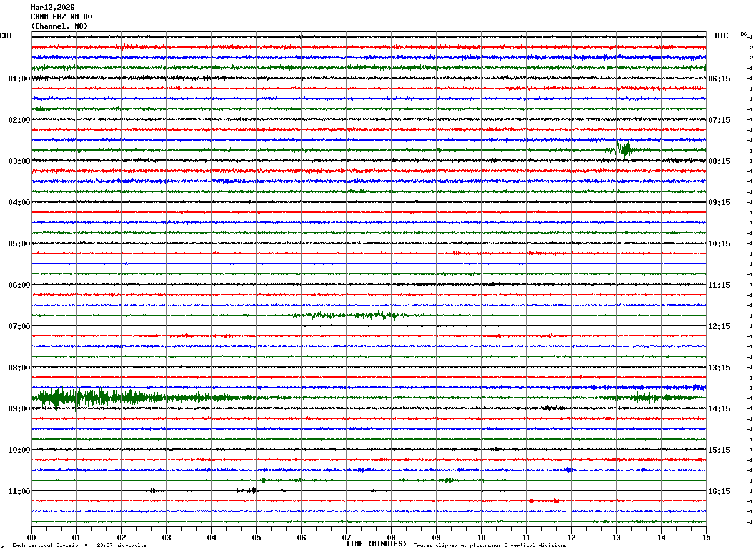Screen dimensions: 756x554
Task: Click the 06:15 UTC time label
Action: click(x=719, y=79)
